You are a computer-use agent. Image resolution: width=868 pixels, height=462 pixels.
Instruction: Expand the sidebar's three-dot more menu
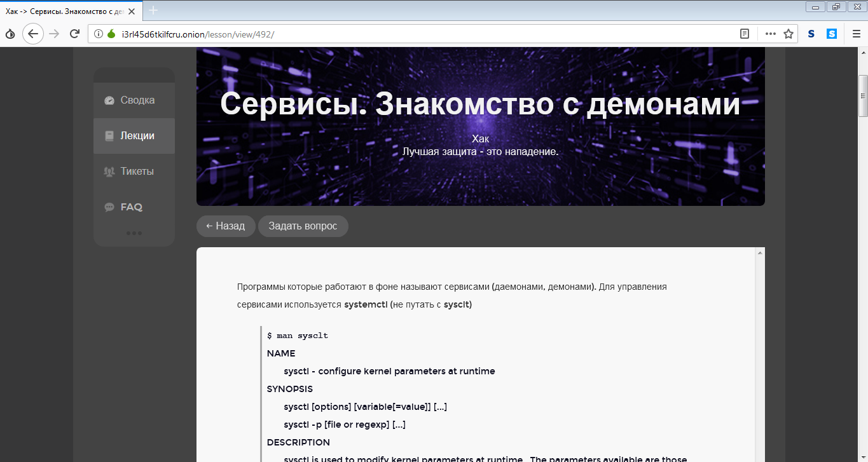[x=134, y=233]
